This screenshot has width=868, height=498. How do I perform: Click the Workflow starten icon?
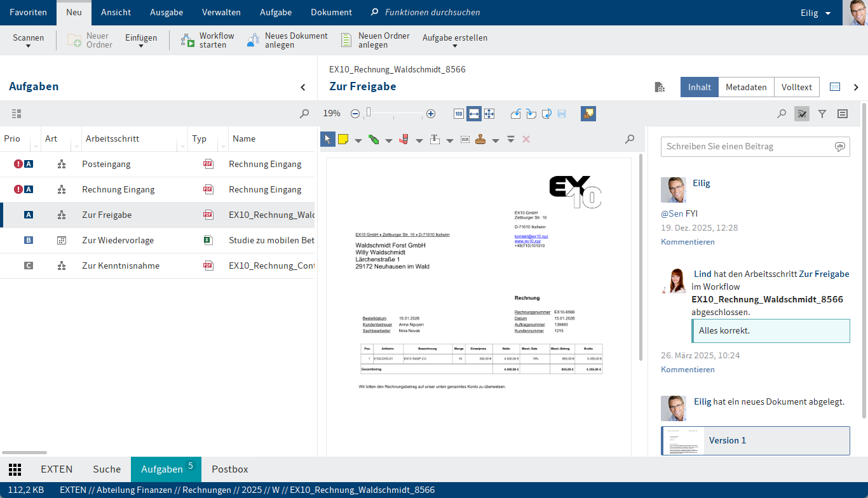point(188,41)
